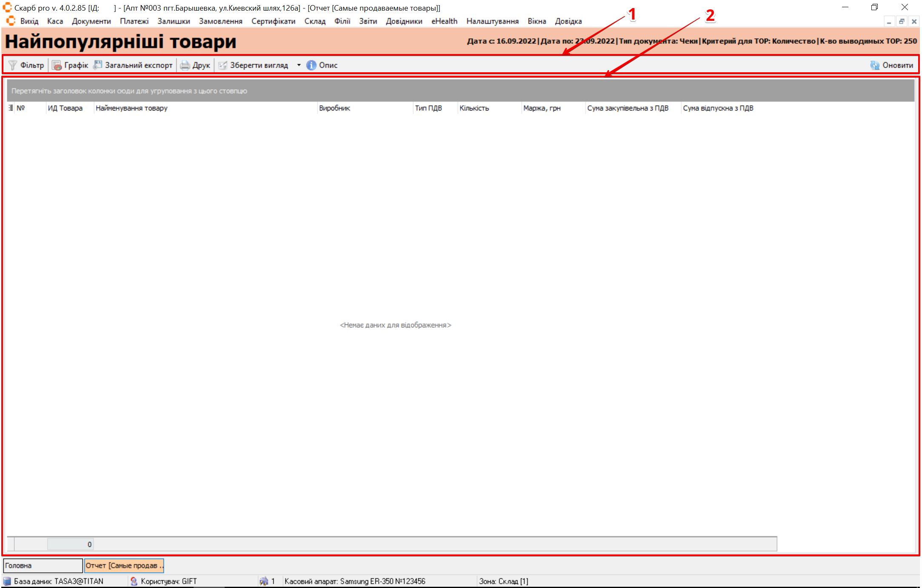
Task: Click the Друк printer icon
Action: (185, 65)
